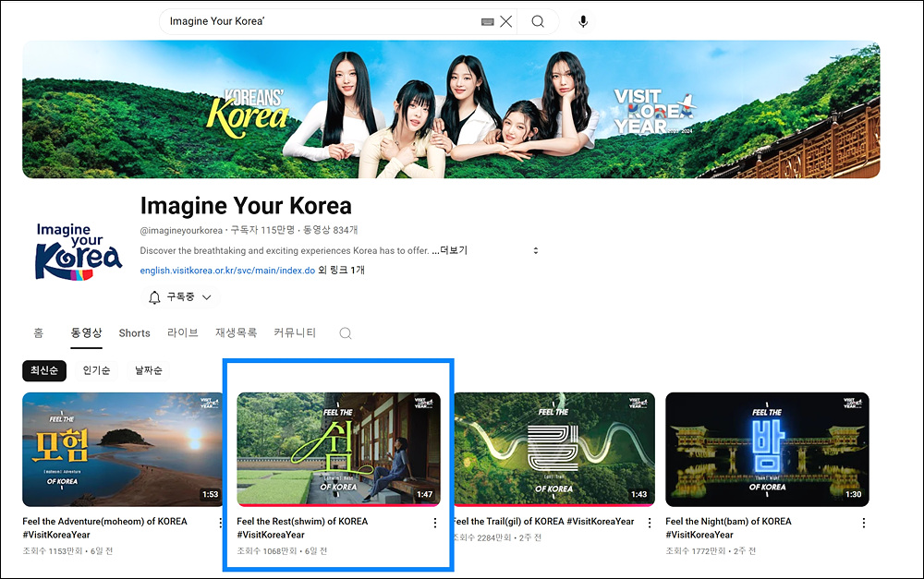Select the 동영상 tab
This screenshot has width=924, height=579.
[x=86, y=332]
